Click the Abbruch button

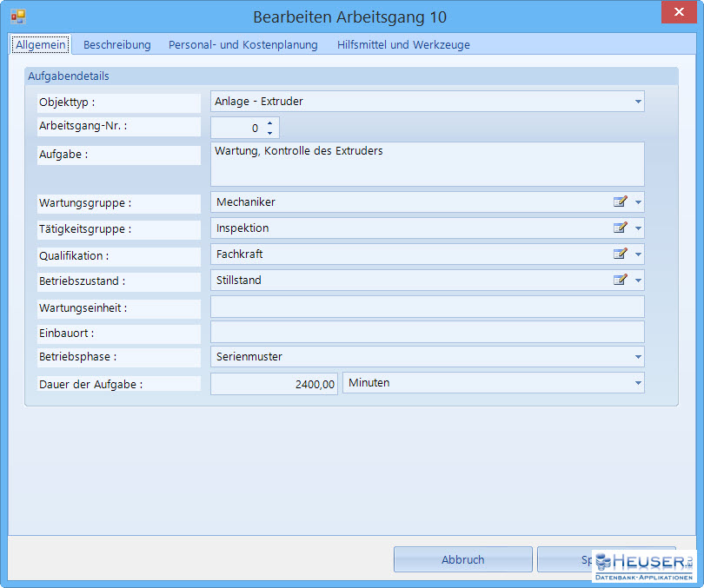pyautogui.click(x=462, y=559)
